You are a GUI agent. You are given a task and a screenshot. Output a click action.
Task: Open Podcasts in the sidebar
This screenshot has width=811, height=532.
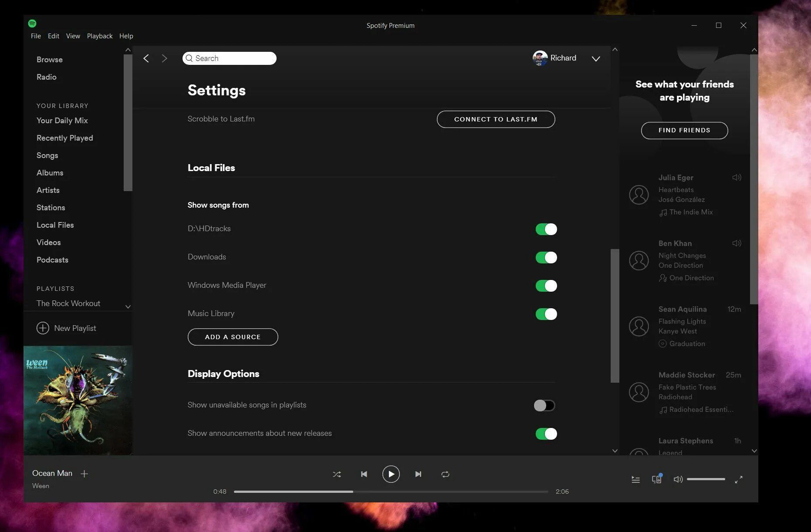tap(52, 260)
